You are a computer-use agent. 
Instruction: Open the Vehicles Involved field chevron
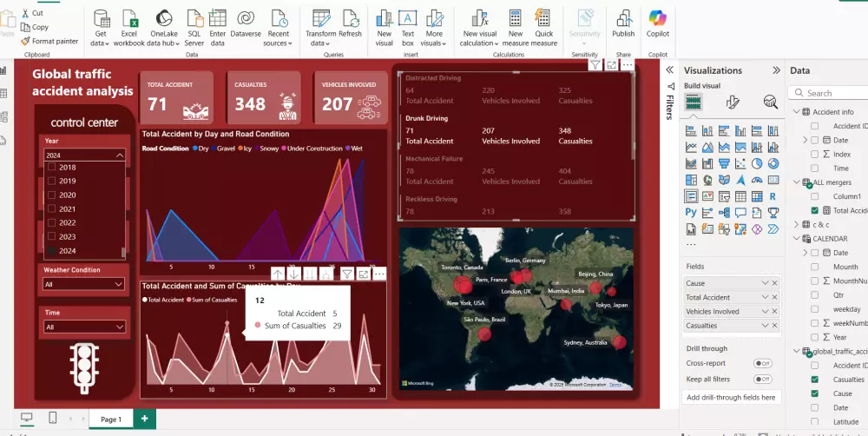click(765, 311)
